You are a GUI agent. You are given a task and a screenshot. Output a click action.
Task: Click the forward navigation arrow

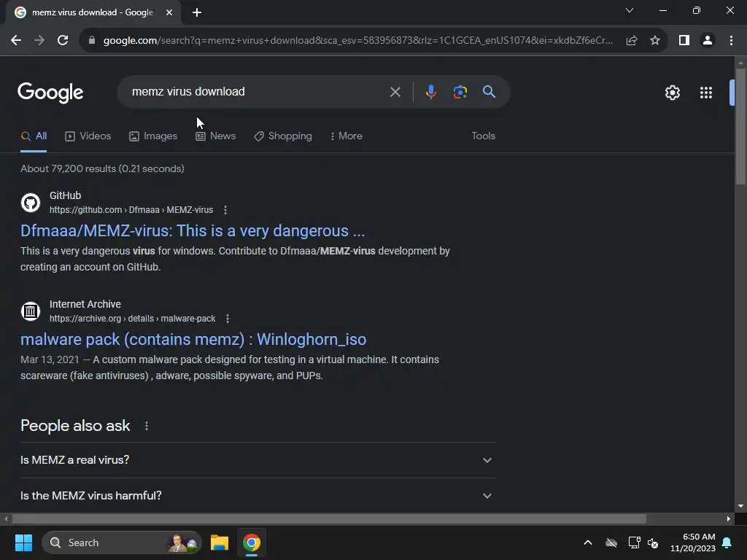coord(39,41)
